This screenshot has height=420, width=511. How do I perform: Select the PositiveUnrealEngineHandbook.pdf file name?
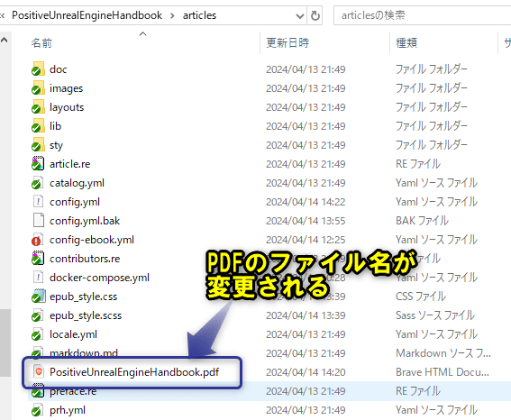pyautogui.click(x=134, y=372)
